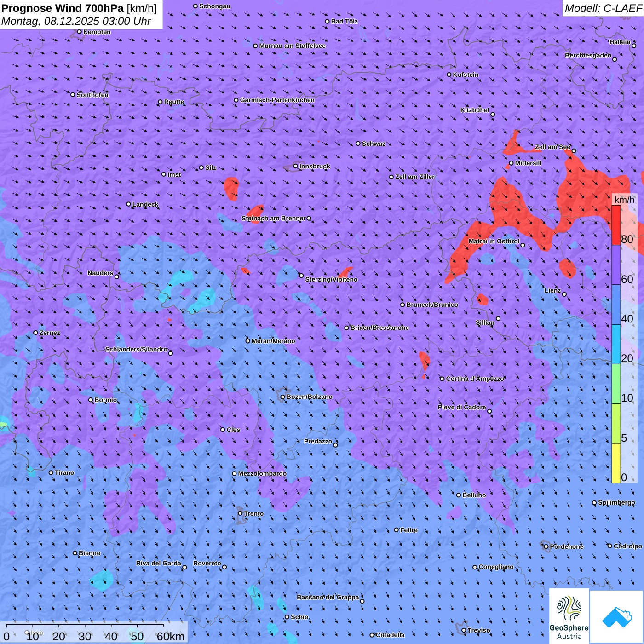
Task: Click the Matrei in Osttirol label
Action: 494,241
